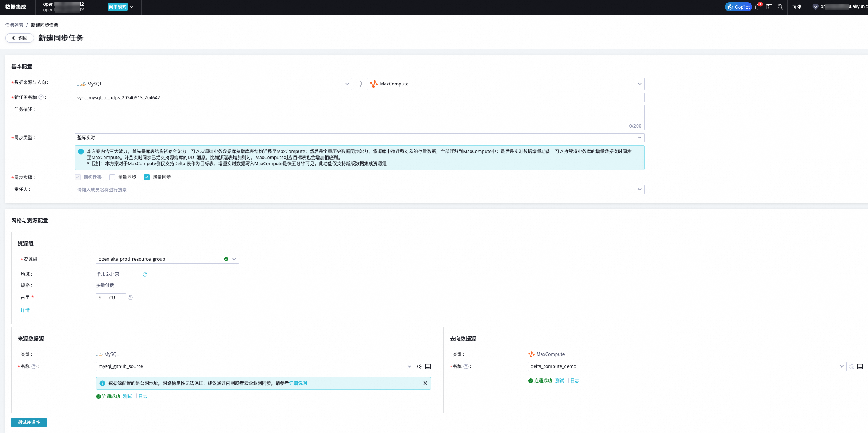Click 测试 under destination data source
Screen dimensions: 868x433
click(560, 381)
